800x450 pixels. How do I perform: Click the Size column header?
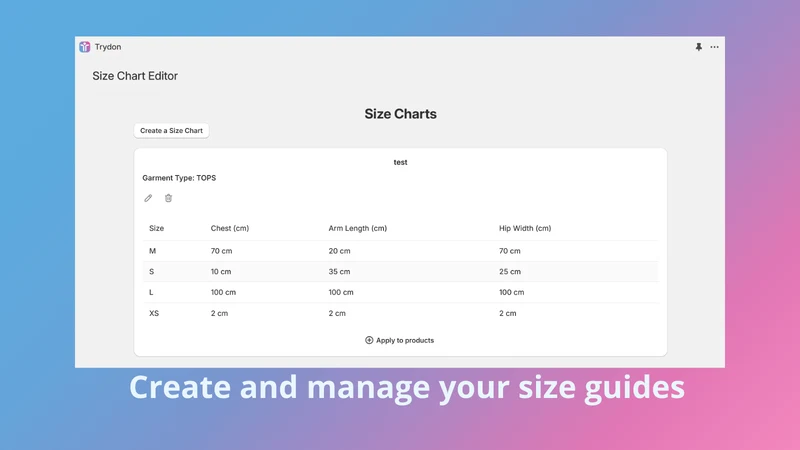coord(156,228)
